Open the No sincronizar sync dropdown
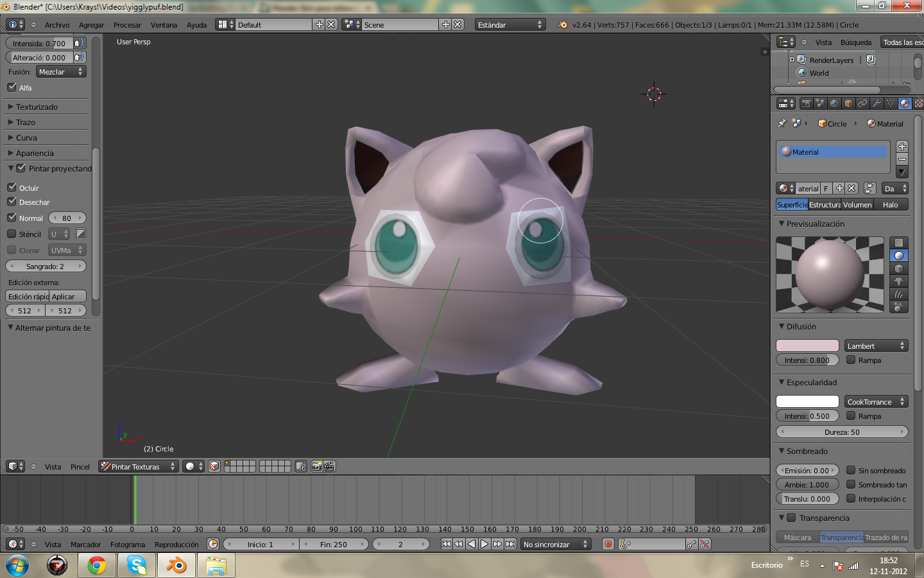Viewport: 924px width, 578px height. [555, 544]
